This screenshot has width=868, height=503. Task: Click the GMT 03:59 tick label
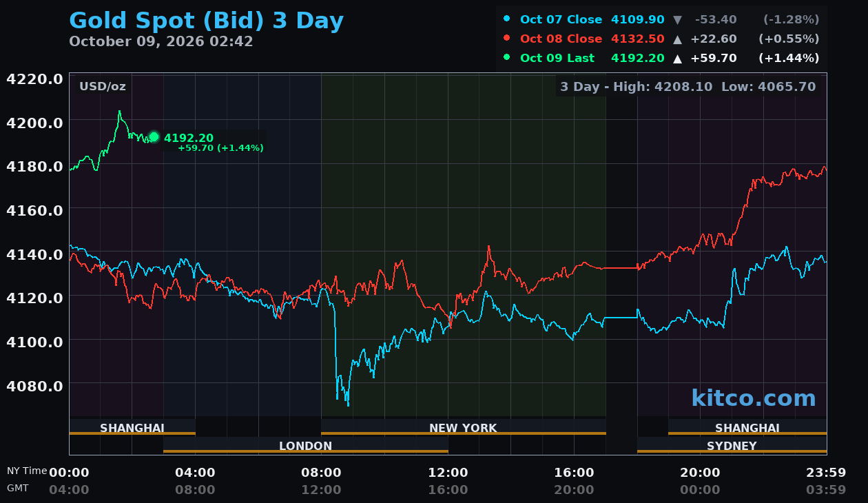pyautogui.click(x=826, y=490)
